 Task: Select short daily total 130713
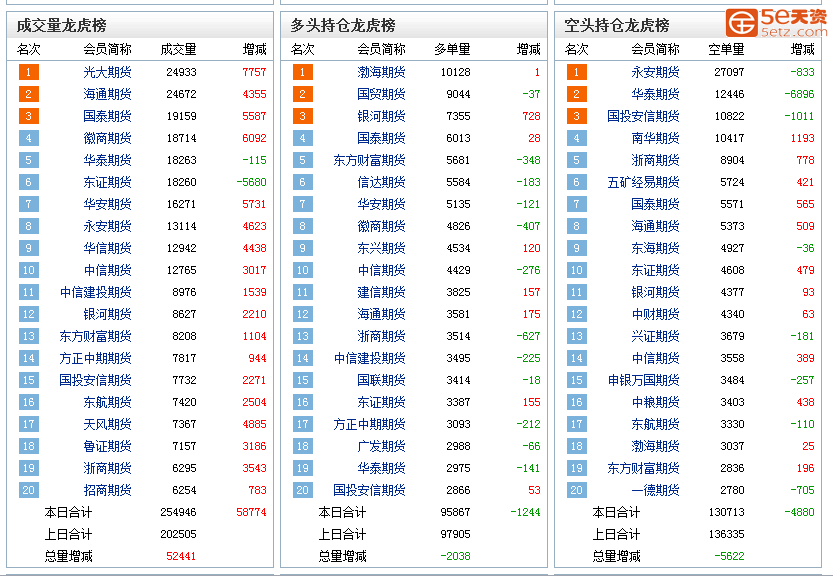pos(727,512)
